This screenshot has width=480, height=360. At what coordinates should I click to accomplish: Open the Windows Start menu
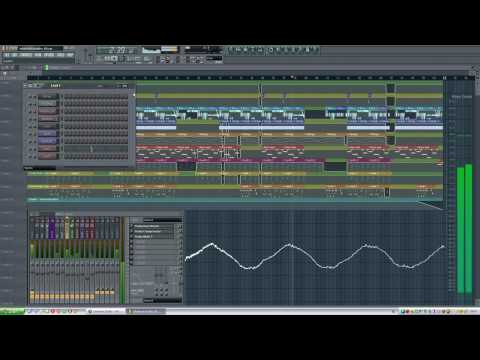coord(12,311)
